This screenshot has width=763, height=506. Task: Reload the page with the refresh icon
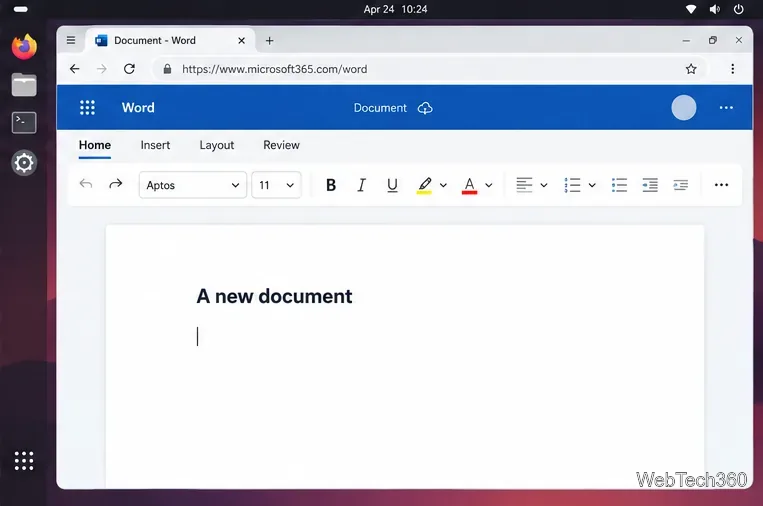tap(129, 69)
